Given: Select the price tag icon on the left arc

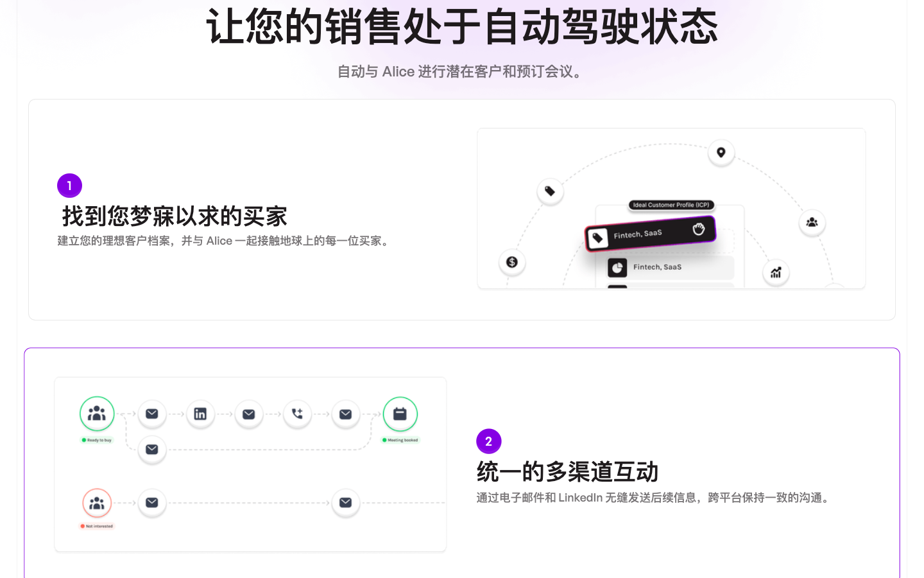Looking at the screenshot, I should tap(550, 191).
